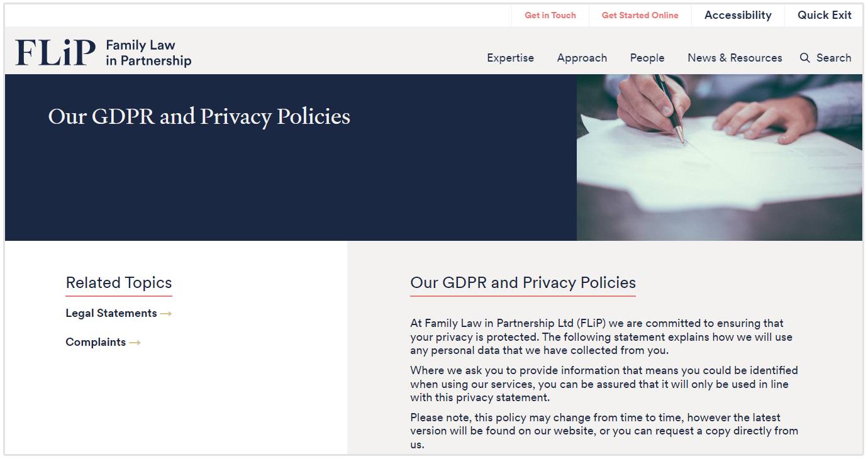Image resolution: width=868 pixels, height=459 pixels.
Task: Click the arrow next to Complaints
Action: pyautogui.click(x=135, y=343)
